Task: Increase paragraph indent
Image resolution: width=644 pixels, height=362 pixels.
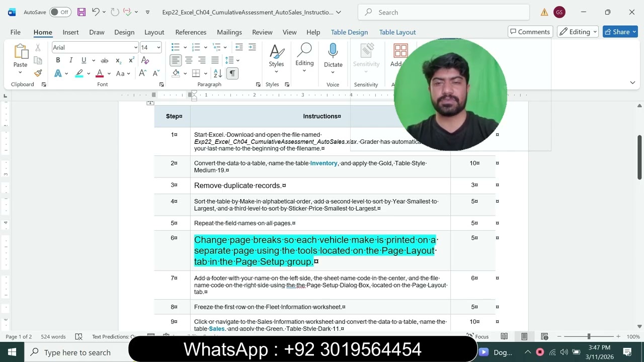Action: coord(252,47)
